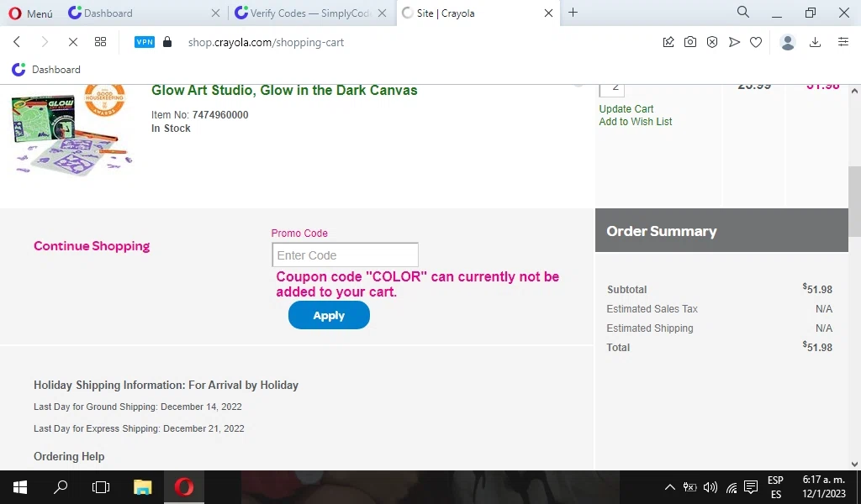Screen dimensions: 861x504
Task: Click the coupon code COLOR error message
Action: tap(417, 284)
